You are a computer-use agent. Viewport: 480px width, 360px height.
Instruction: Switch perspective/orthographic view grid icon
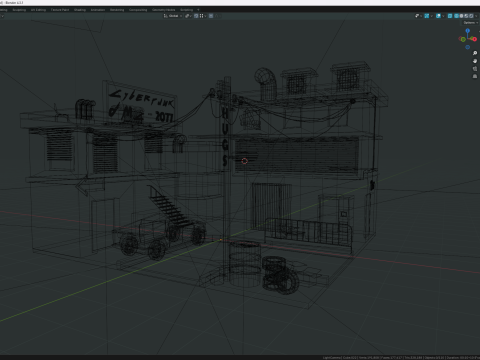click(475, 76)
